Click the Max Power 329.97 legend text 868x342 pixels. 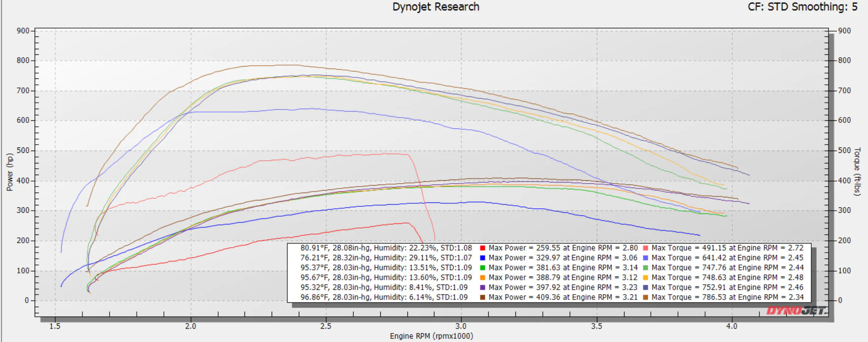tap(563, 258)
